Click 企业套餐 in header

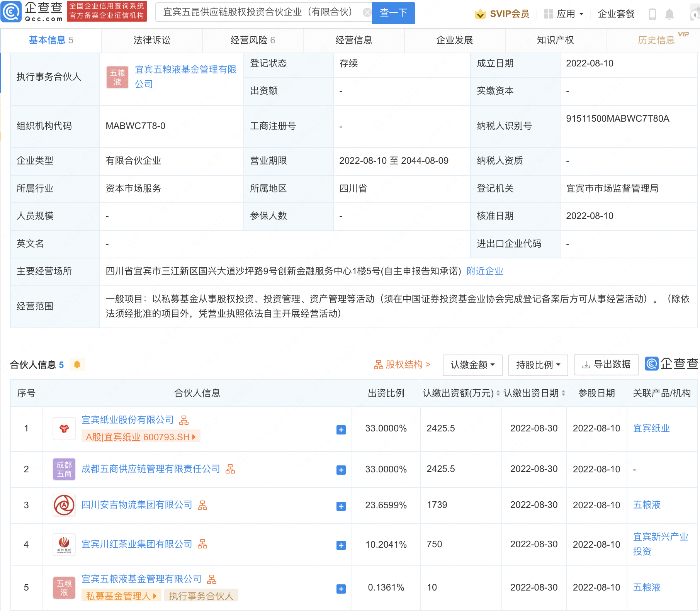(x=616, y=14)
